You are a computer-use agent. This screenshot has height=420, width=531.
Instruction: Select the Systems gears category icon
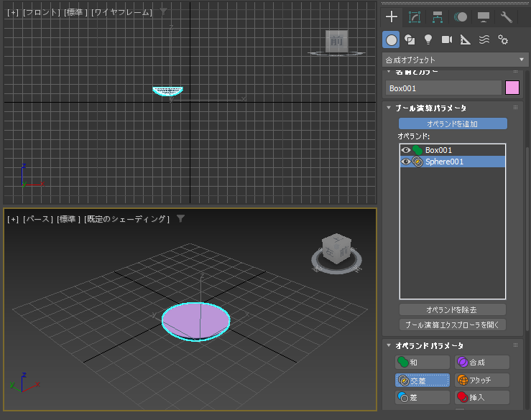(x=503, y=40)
